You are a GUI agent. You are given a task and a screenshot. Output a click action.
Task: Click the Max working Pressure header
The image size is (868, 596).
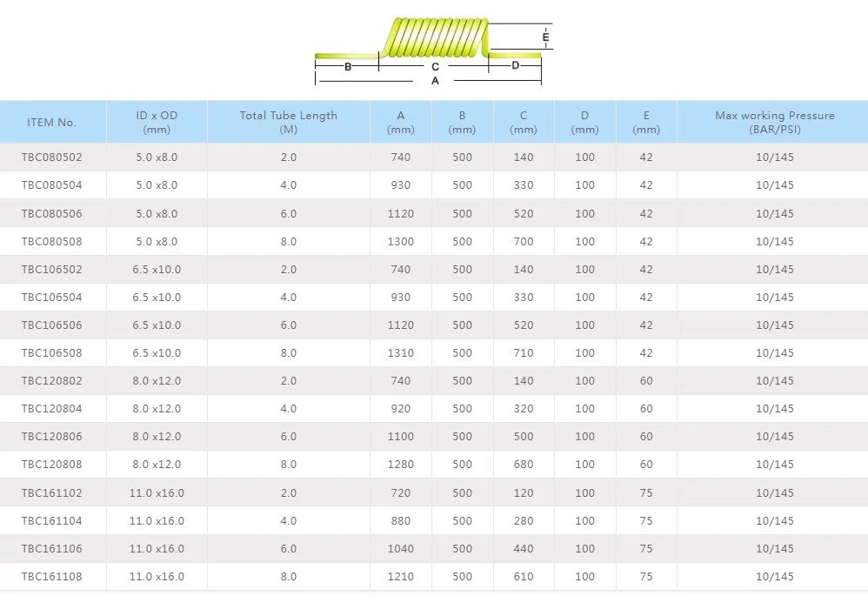774,123
